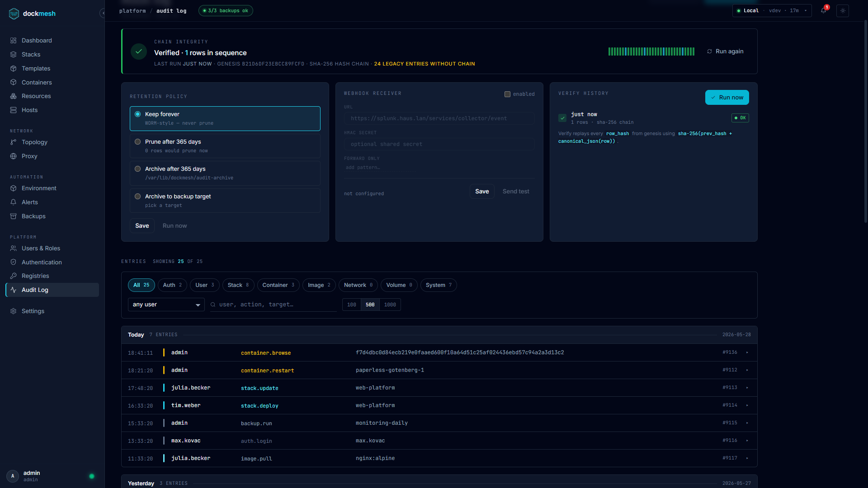Set entry limit to 500
The height and width of the screenshot is (488, 868).
pyautogui.click(x=370, y=305)
